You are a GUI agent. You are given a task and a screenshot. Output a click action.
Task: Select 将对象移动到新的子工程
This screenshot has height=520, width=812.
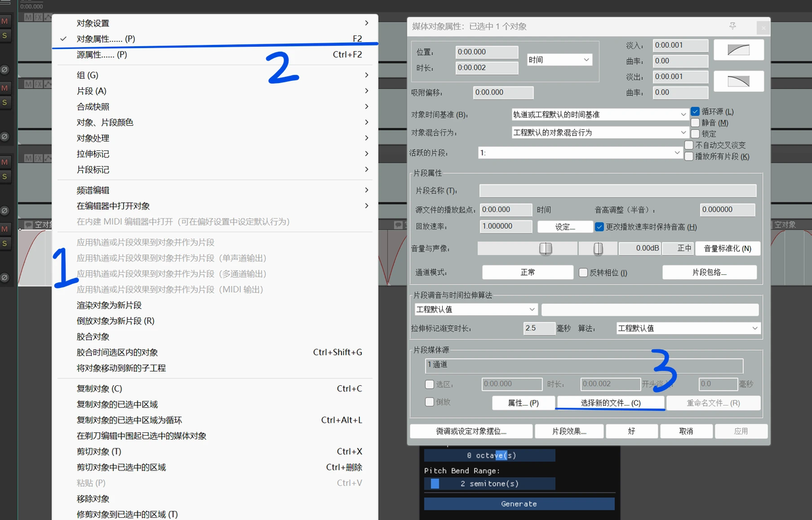tap(215, 368)
